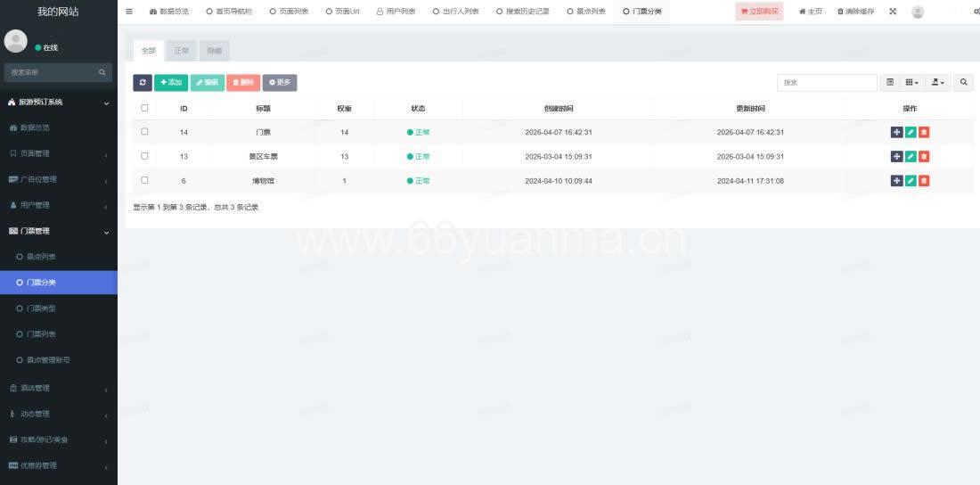The image size is (980, 485).
Task: Click the 权重 column header
Action: click(345, 108)
